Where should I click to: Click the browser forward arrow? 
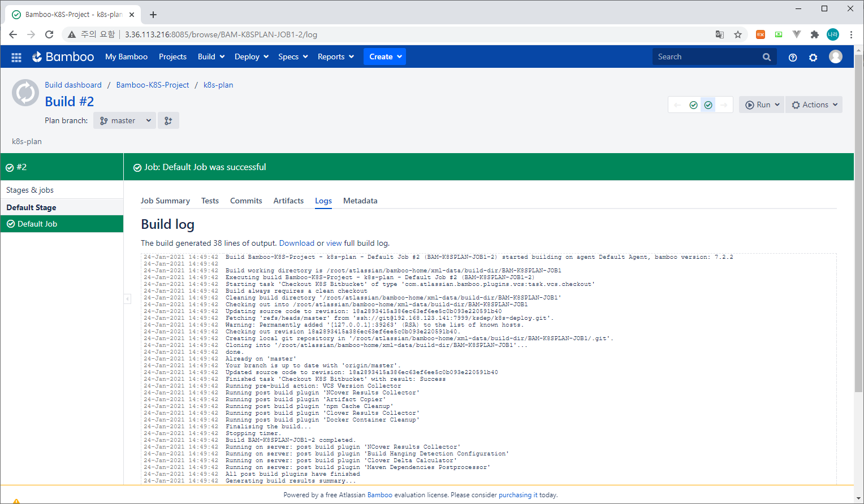[31, 34]
